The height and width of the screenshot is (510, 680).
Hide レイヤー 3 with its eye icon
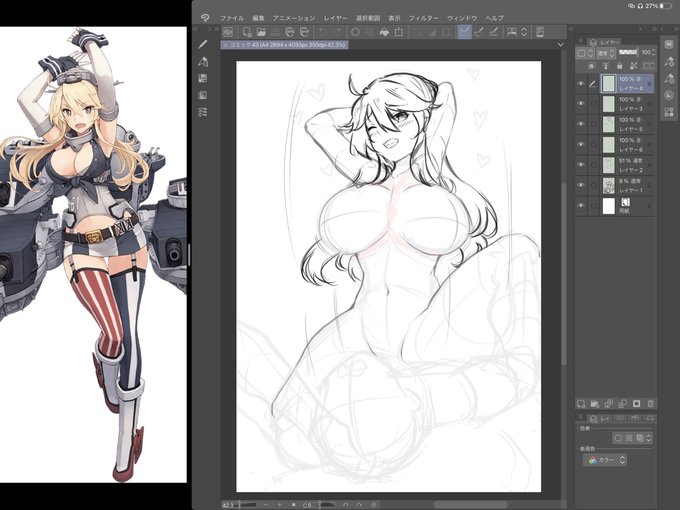pos(581,104)
